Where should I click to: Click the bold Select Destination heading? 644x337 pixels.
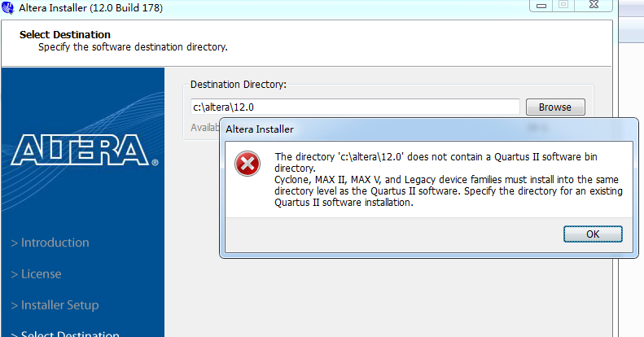[x=65, y=34]
